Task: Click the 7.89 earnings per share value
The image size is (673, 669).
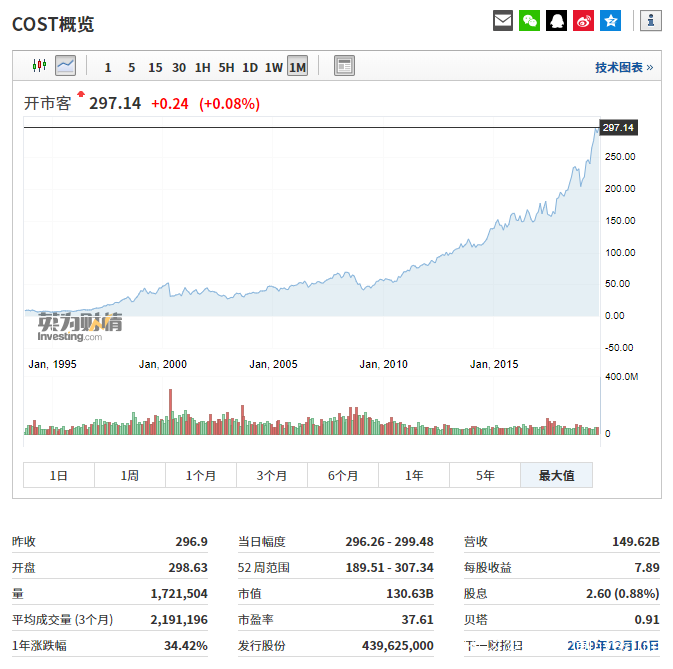Action: (x=647, y=568)
